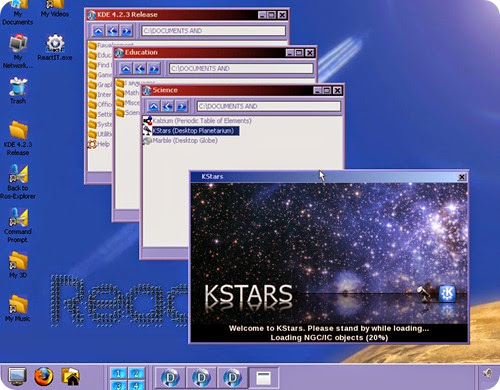Select Marble (Desktop Globe) entry
Viewport: 500px width, 390px height.
click(180, 141)
